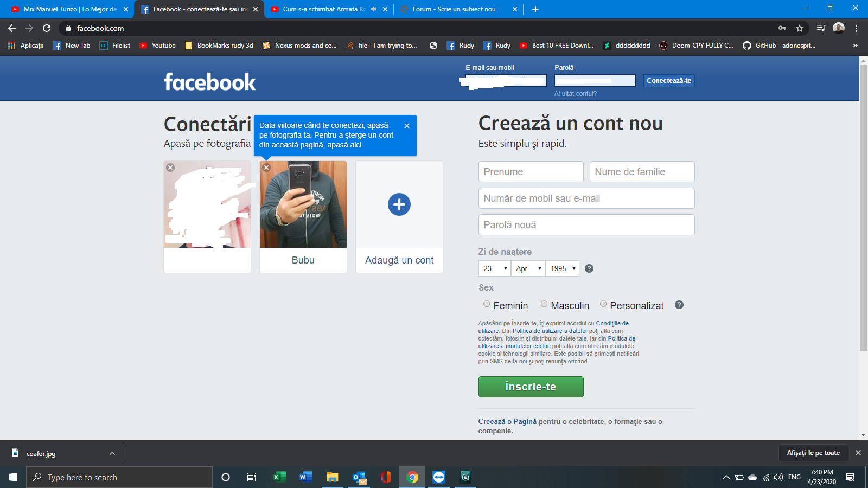Screen dimensions: 868x488
Task: Click the green Înscrie-te button
Action: point(531,387)
